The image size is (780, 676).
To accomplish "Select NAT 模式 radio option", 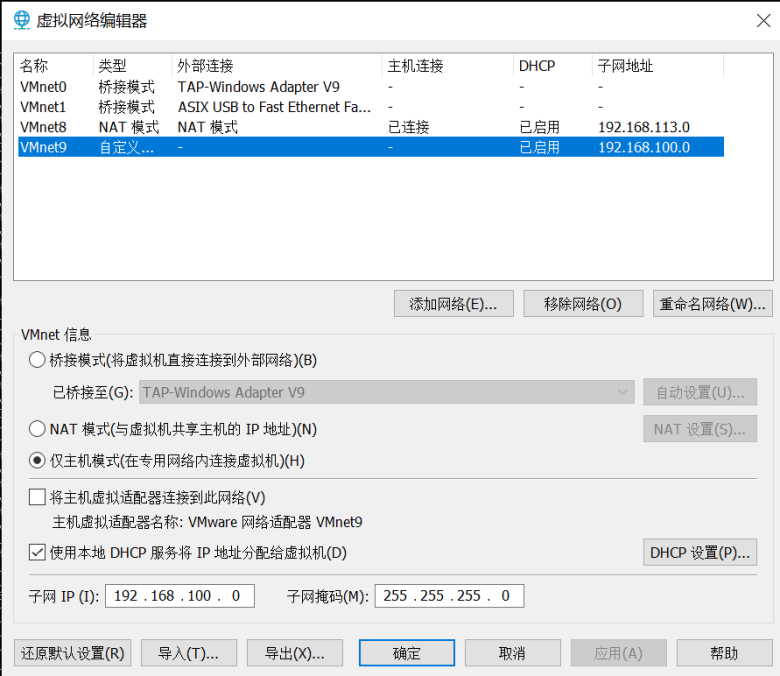I will point(38,429).
